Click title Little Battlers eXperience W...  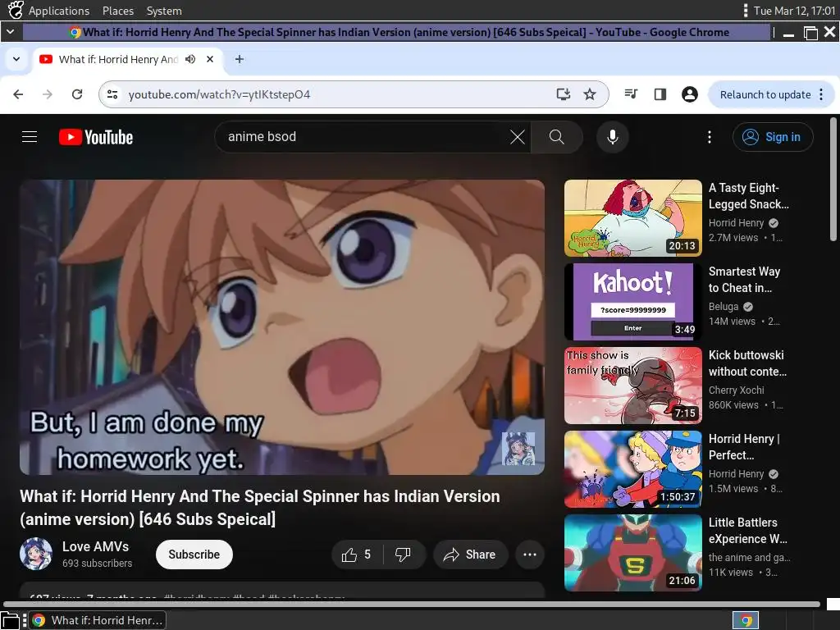click(747, 531)
